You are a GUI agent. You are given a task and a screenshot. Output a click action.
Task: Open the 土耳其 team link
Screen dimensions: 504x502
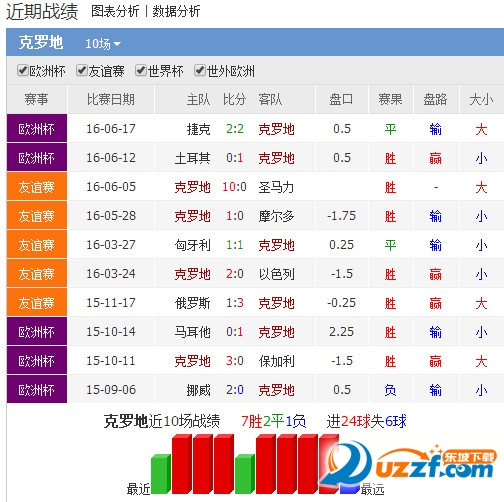click(x=193, y=158)
